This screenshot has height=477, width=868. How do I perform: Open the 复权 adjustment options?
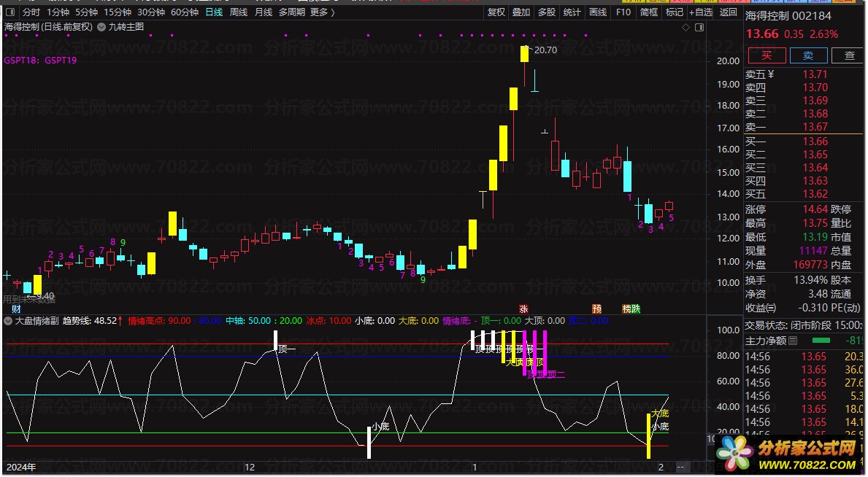pos(496,12)
